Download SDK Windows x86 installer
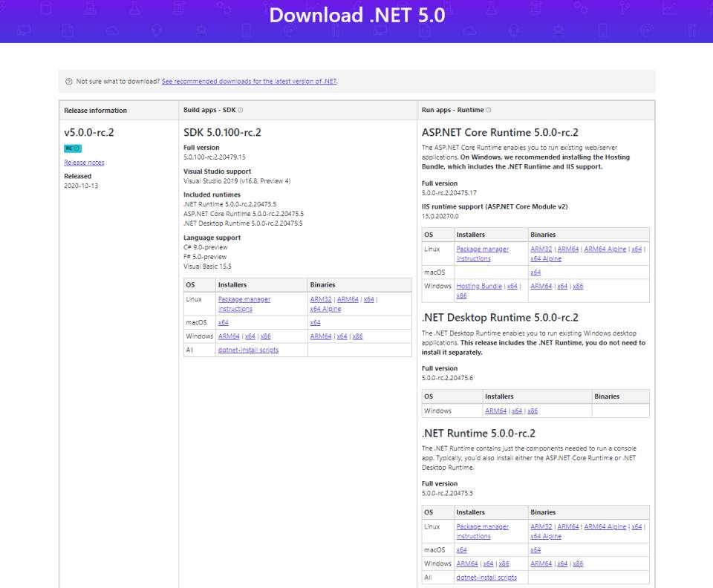 click(266, 336)
